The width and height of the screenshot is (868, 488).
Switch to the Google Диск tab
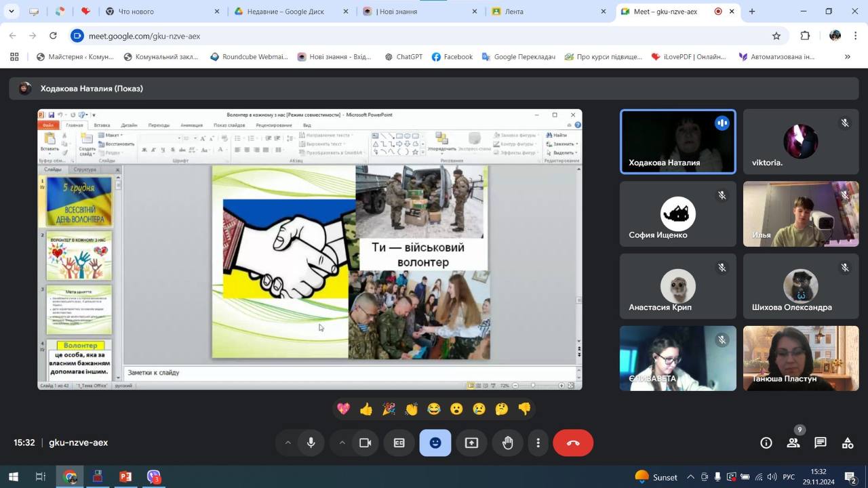click(285, 12)
